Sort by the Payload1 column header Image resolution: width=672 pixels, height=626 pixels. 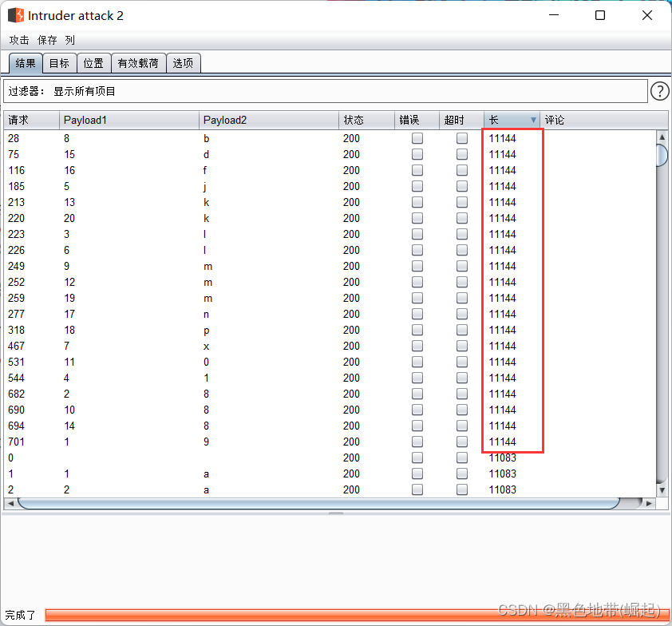coord(129,120)
